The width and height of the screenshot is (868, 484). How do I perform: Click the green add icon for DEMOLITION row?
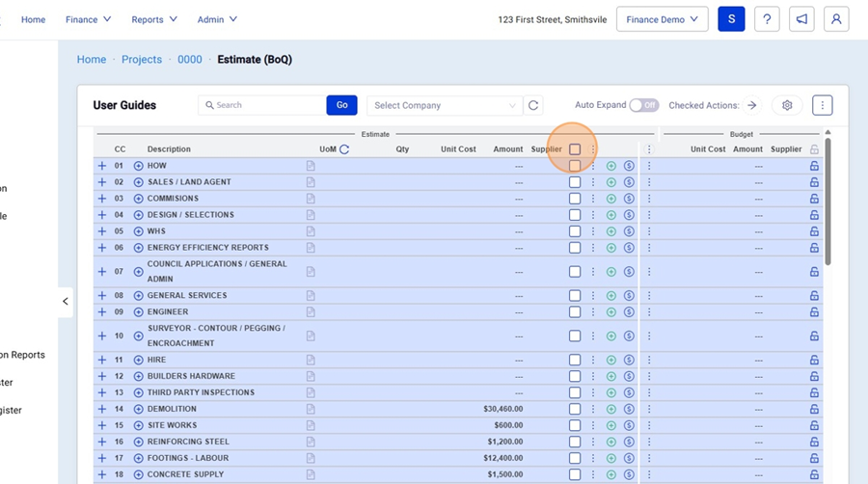(610, 409)
